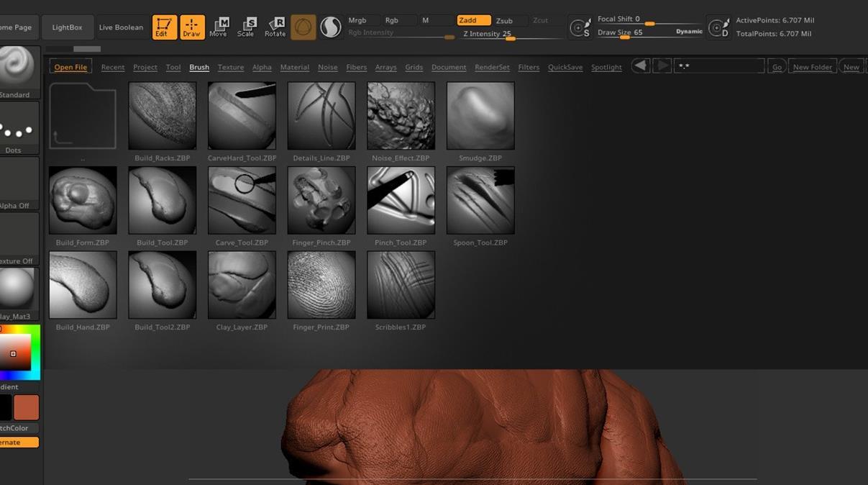868x485 pixels.
Task: Toggle Zadd sculpting mode
Action: (x=473, y=20)
